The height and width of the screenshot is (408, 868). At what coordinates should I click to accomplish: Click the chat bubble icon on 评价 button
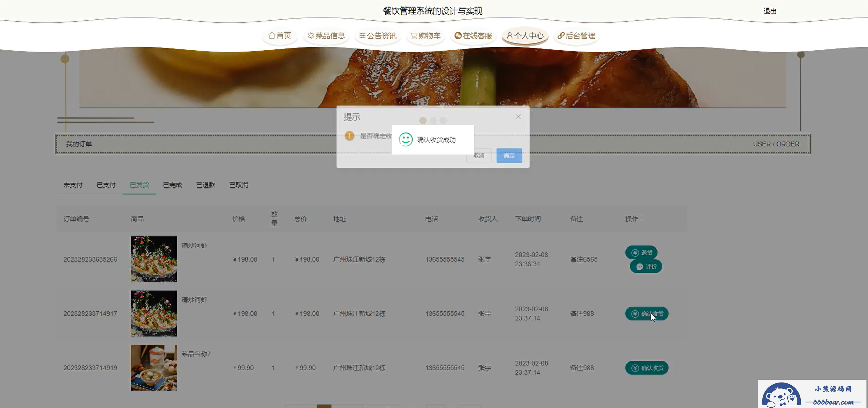click(x=639, y=267)
